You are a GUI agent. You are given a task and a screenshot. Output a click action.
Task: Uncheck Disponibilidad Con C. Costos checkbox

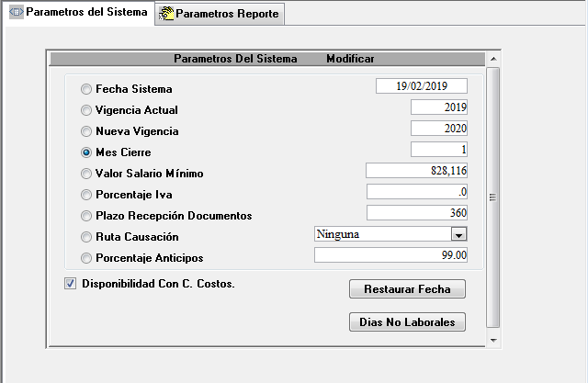click(x=70, y=284)
